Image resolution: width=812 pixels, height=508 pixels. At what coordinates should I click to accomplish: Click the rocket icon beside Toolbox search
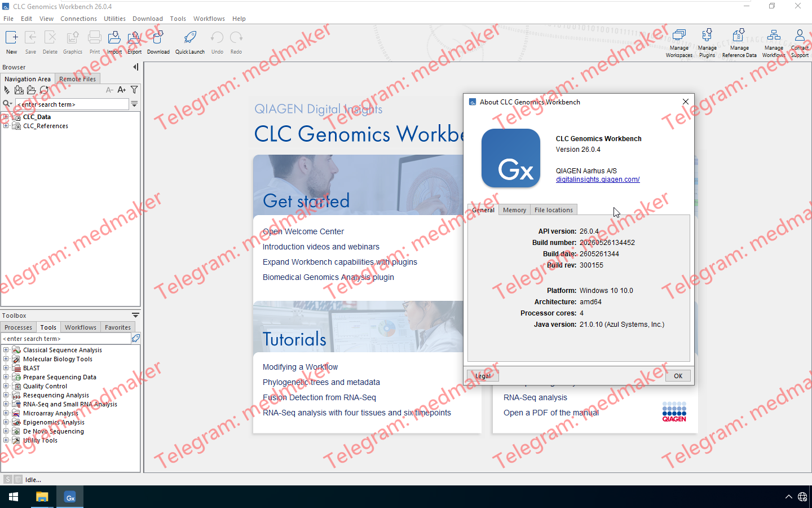(135, 338)
